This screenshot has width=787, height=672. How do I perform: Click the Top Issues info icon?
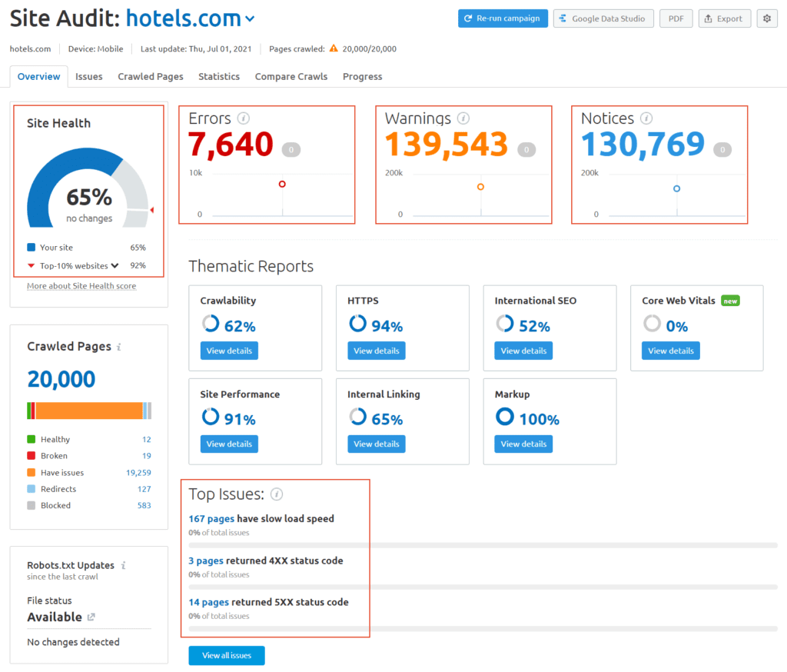point(277,494)
